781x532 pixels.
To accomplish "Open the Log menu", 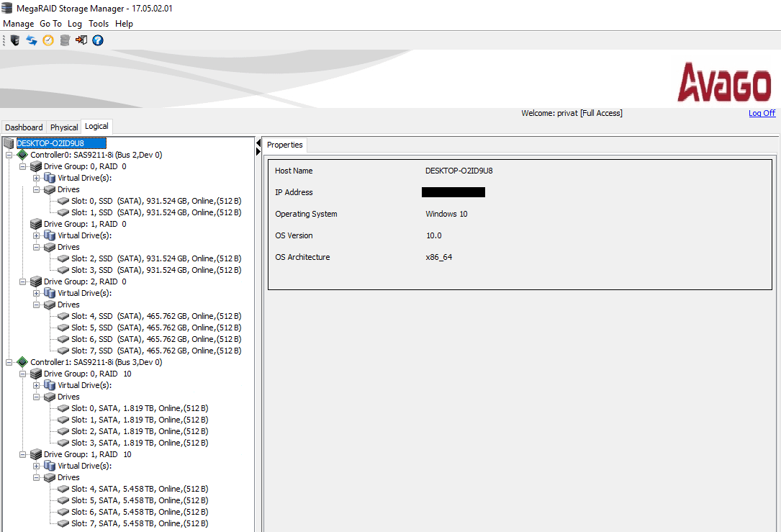I will tap(75, 24).
